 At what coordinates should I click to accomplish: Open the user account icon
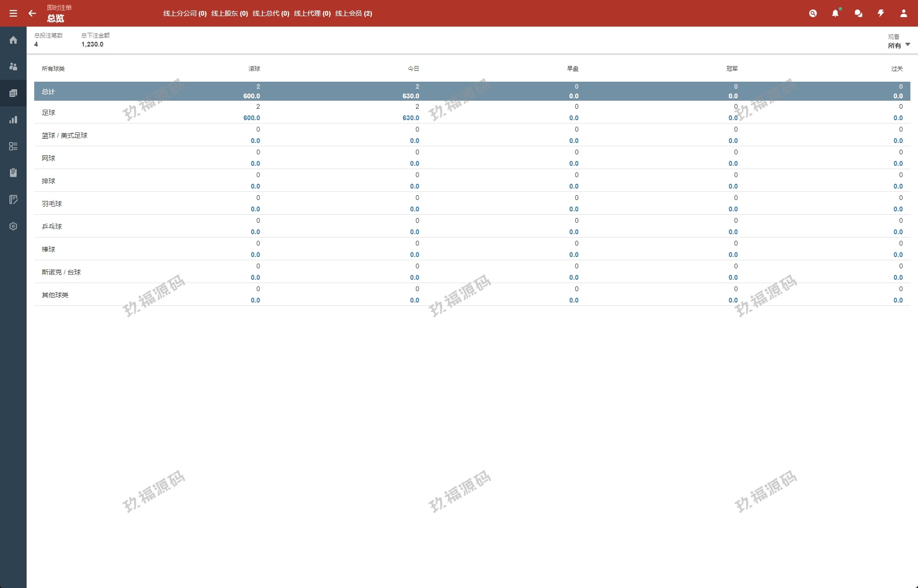(x=903, y=13)
